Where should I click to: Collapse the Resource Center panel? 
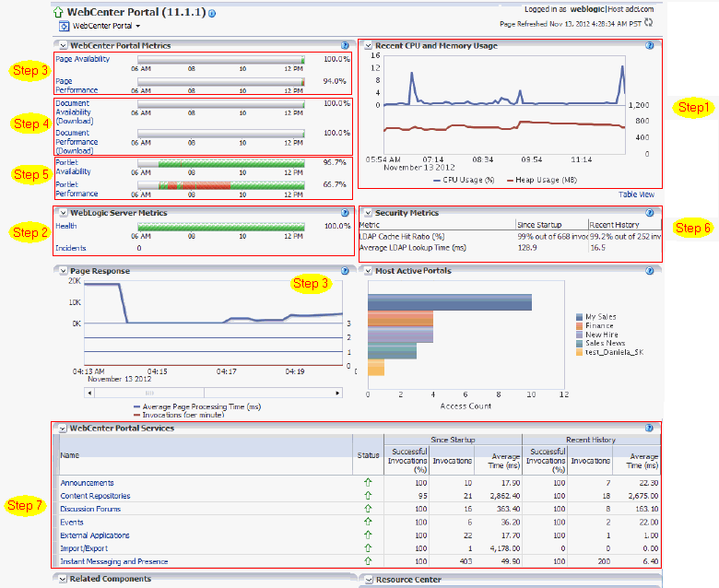coord(368,580)
